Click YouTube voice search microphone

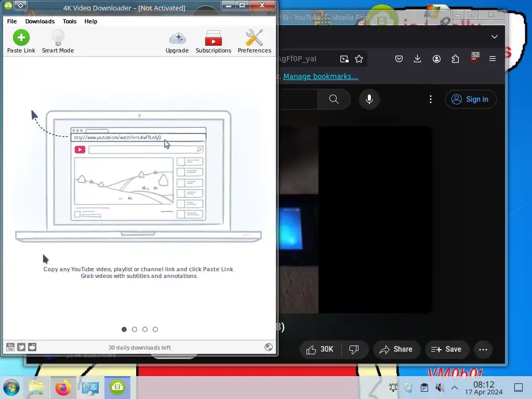click(x=369, y=99)
